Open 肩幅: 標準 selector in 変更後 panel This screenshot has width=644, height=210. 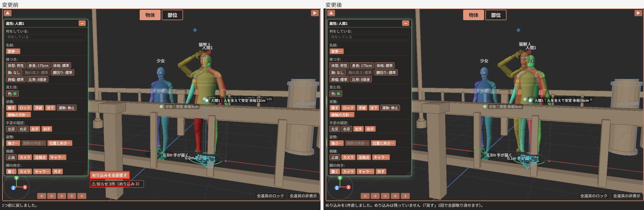coord(339,79)
